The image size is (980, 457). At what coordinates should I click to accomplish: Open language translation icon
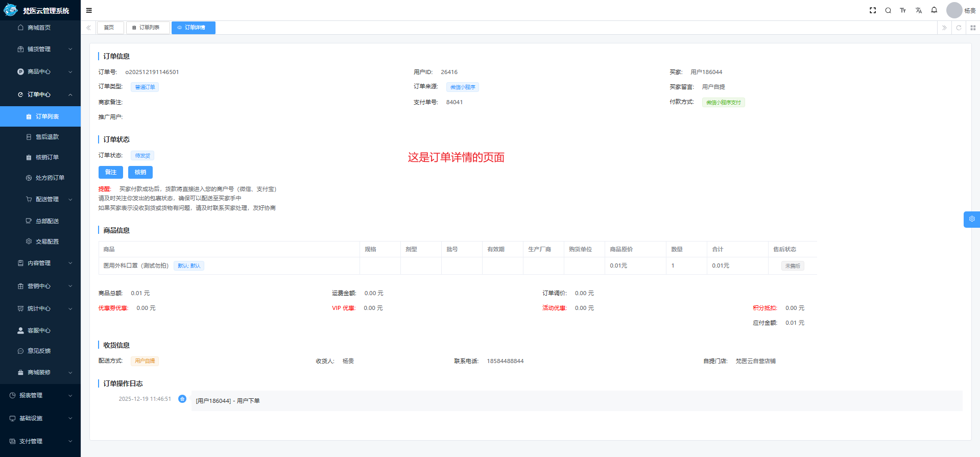[x=919, y=10]
